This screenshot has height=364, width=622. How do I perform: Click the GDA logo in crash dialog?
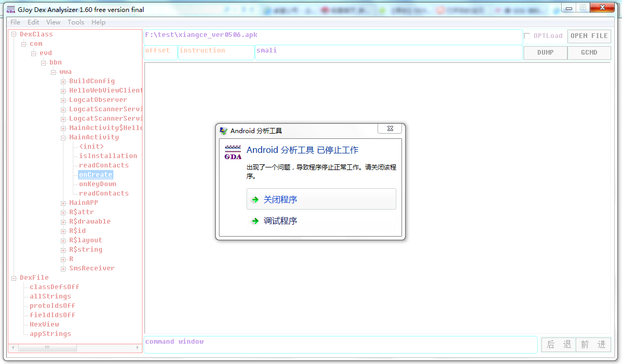(233, 153)
